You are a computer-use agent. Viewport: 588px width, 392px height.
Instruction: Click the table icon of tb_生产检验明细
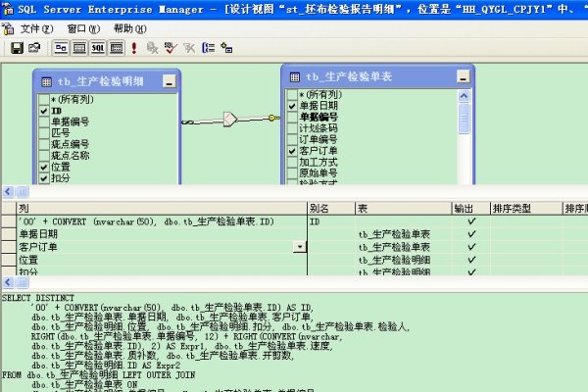[x=46, y=82]
